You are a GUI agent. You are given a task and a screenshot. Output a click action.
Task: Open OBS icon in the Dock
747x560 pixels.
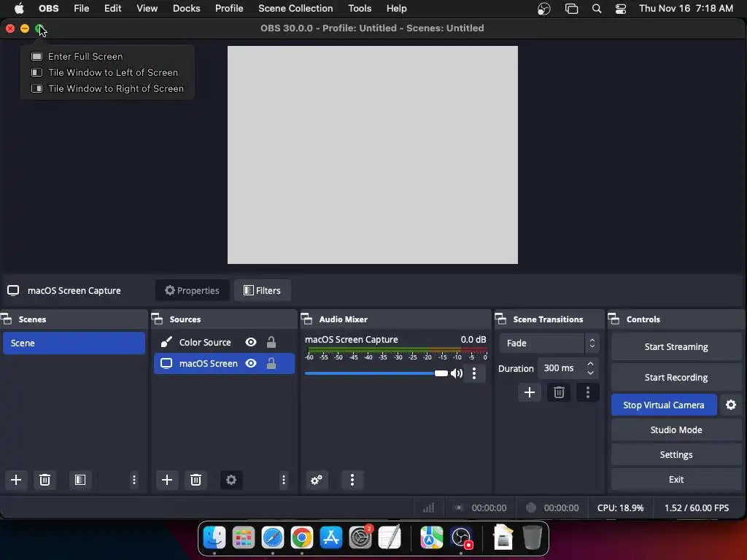coord(461,538)
